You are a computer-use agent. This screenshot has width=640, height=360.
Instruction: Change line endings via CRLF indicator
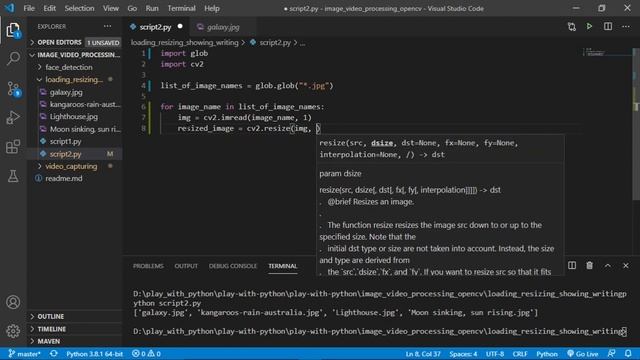tap(520, 354)
